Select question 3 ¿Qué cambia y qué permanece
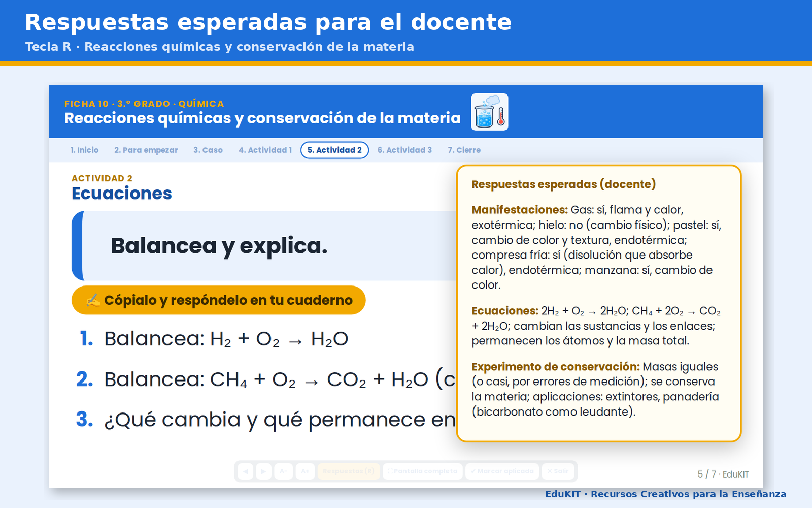 [266, 420]
